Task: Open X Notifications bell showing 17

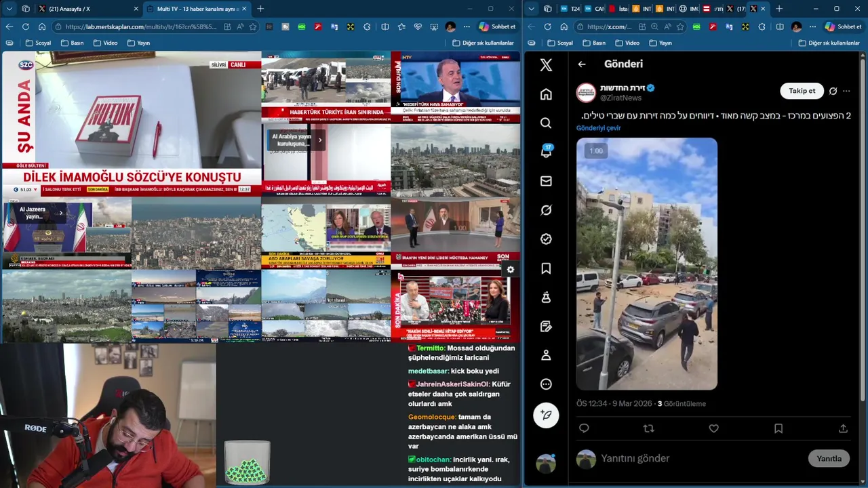Action: click(546, 152)
